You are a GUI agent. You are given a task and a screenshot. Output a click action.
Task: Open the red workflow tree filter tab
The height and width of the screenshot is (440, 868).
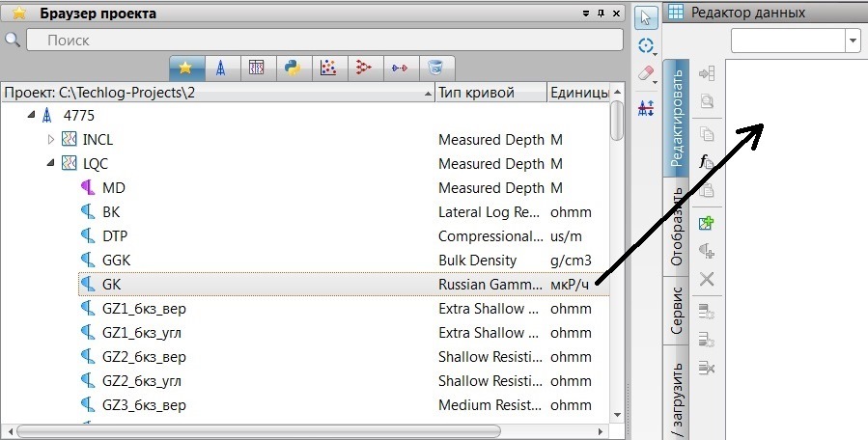364,69
